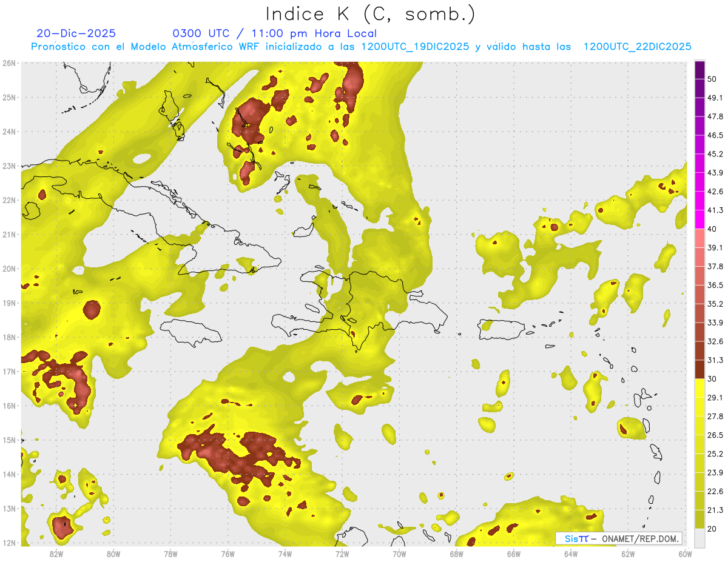The width and height of the screenshot is (728, 562).
Task: Click the colorbar value 43.9
Action: point(715,173)
